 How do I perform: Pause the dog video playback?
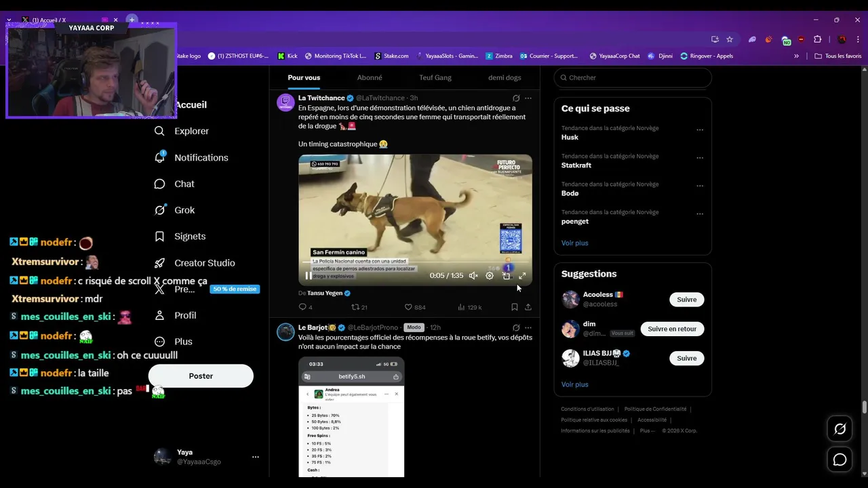(309, 276)
